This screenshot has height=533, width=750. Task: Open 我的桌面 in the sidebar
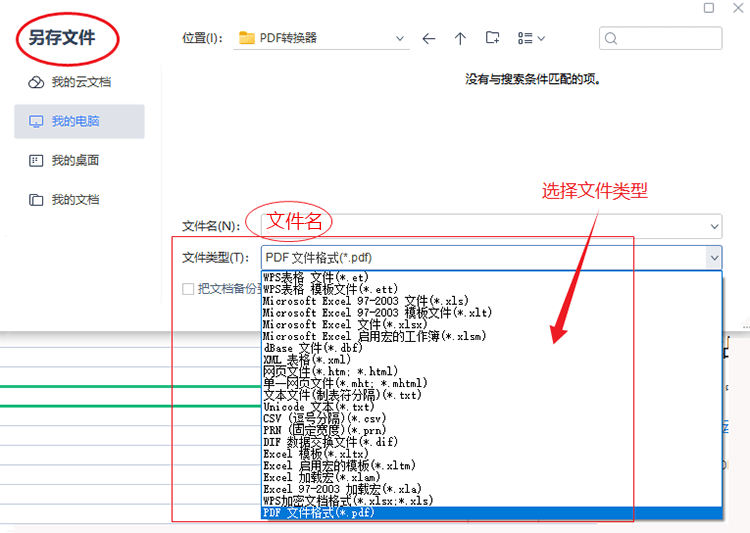(64, 161)
